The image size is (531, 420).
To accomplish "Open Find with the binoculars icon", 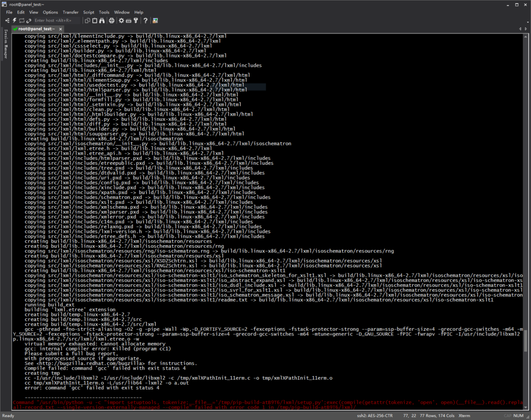I will click(x=101, y=21).
